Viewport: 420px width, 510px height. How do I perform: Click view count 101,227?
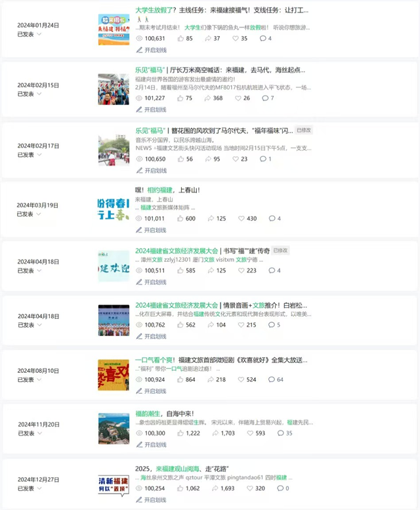[x=155, y=98]
